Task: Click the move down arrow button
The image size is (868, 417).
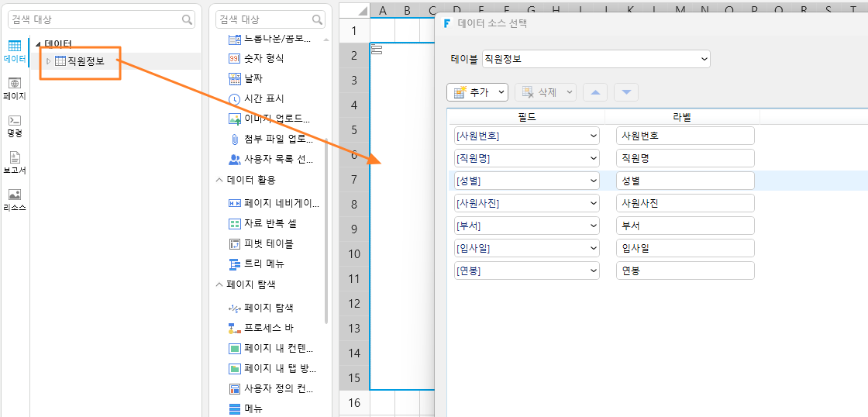Action: click(x=626, y=92)
